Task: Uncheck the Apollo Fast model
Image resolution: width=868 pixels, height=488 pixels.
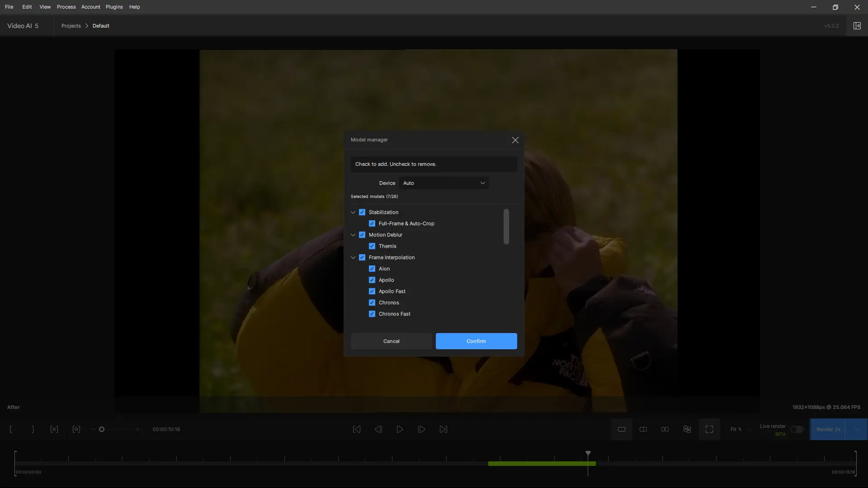Action: pyautogui.click(x=372, y=291)
